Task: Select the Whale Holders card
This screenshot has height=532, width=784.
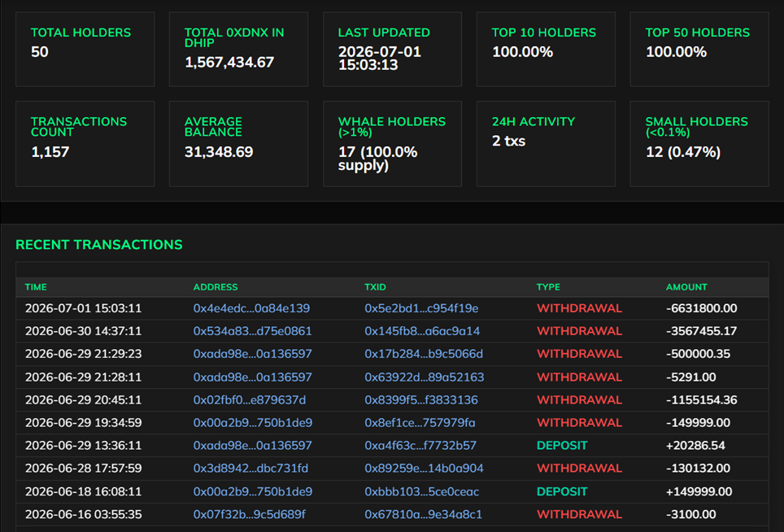Action: click(393, 144)
